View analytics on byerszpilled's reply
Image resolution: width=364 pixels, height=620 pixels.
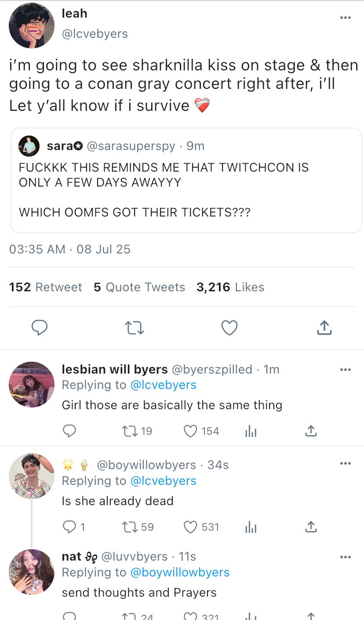pyautogui.click(x=251, y=431)
